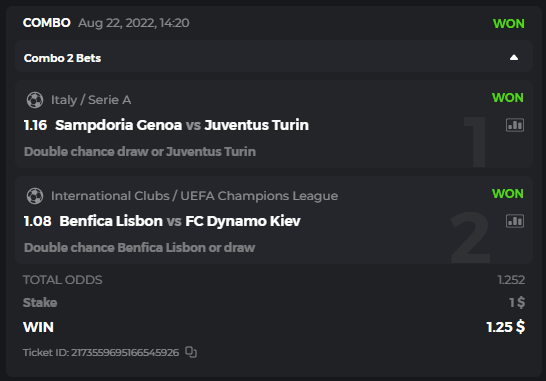Click Double chance Benfica Lisbon or draw

point(139,248)
